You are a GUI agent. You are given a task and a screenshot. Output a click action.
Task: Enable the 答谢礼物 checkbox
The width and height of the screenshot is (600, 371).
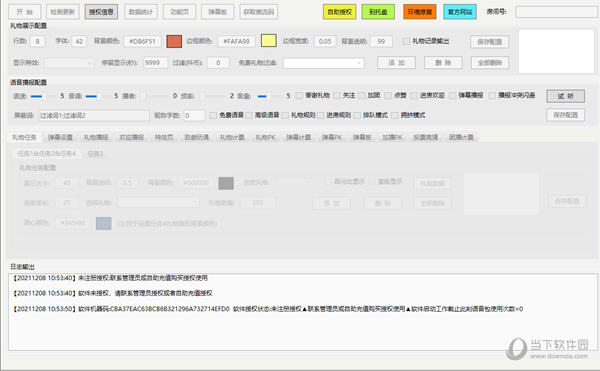tap(299, 96)
